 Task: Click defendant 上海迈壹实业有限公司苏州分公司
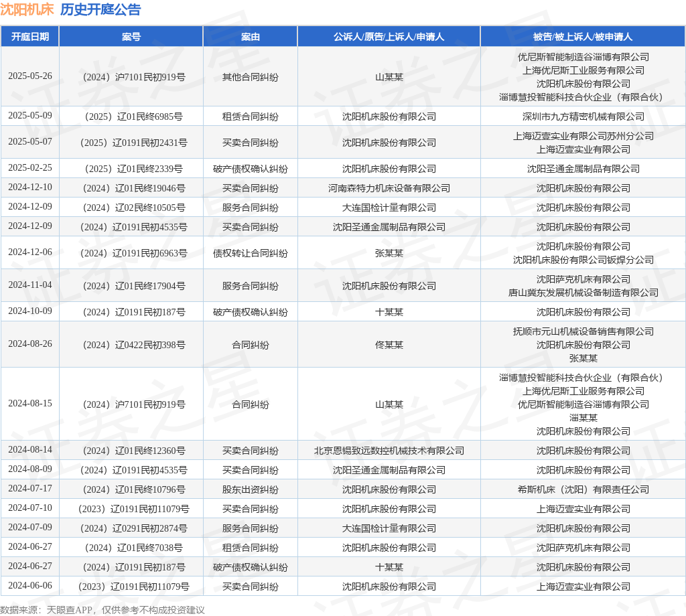(x=584, y=136)
